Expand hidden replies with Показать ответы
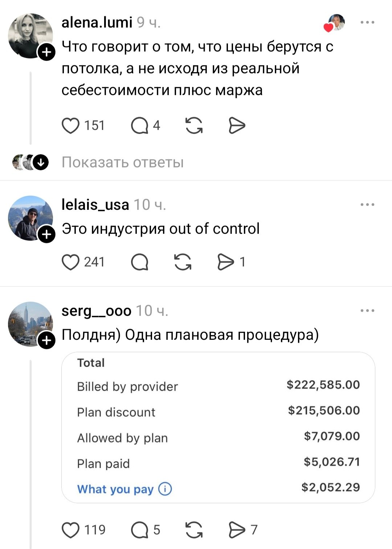Viewport: 392px width, 549px height. tap(122, 162)
